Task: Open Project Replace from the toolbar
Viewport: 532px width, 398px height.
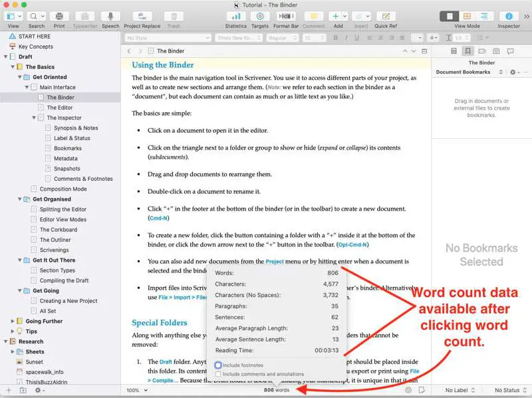Action: pos(142,16)
